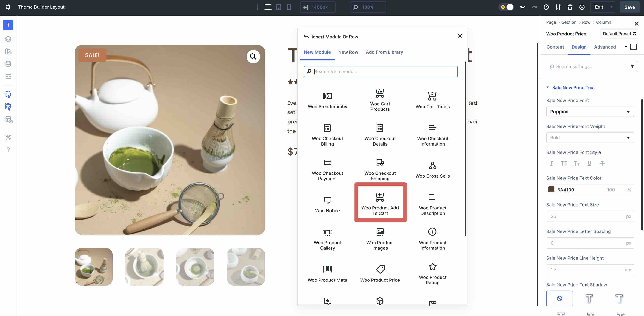Select the Woo Product Meta module

coord(327,273)
